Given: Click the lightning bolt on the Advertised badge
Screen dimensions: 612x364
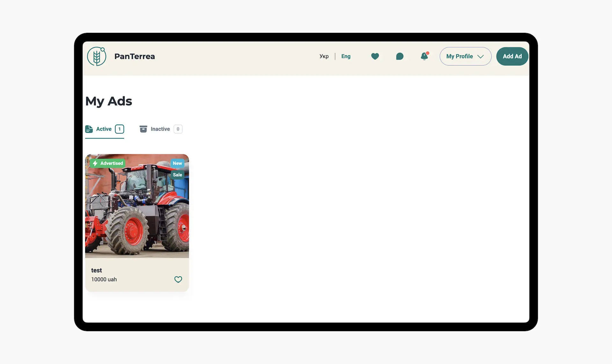Looking at the screenshot, I should coord(95,163).
